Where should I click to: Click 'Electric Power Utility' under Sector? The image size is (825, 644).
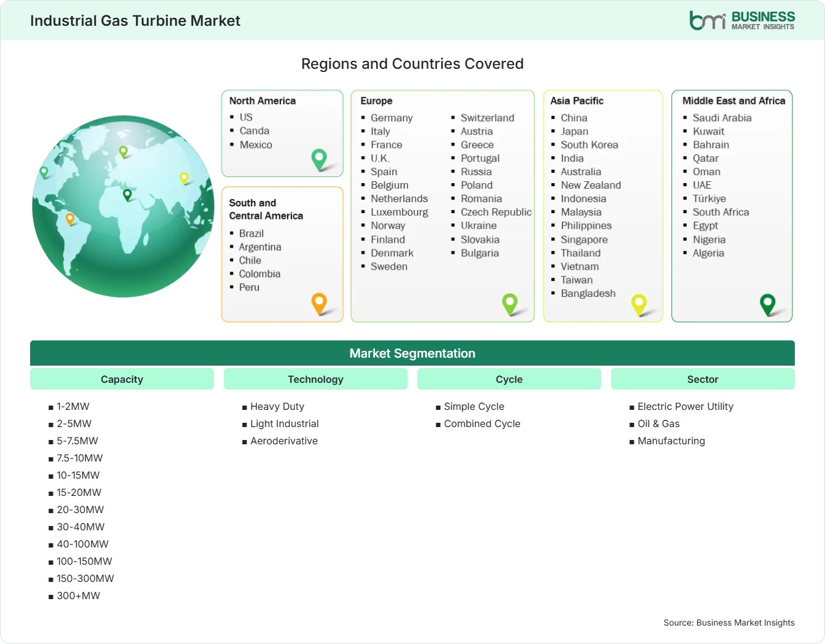[x=685, y=407]
